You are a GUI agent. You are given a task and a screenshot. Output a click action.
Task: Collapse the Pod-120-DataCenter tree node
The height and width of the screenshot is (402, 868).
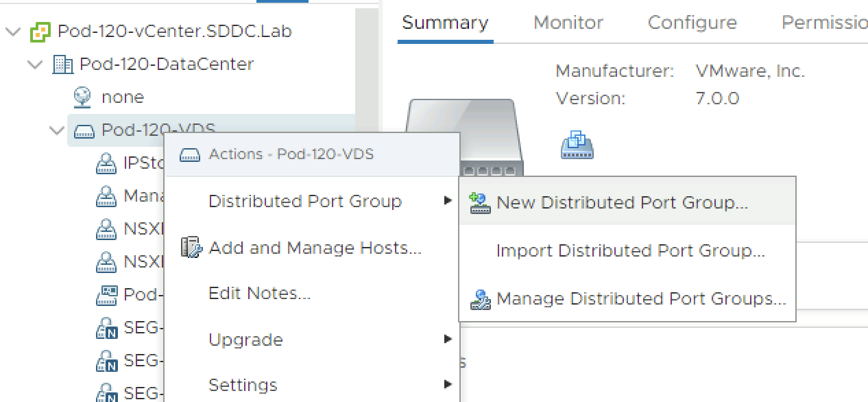[35, 64]
